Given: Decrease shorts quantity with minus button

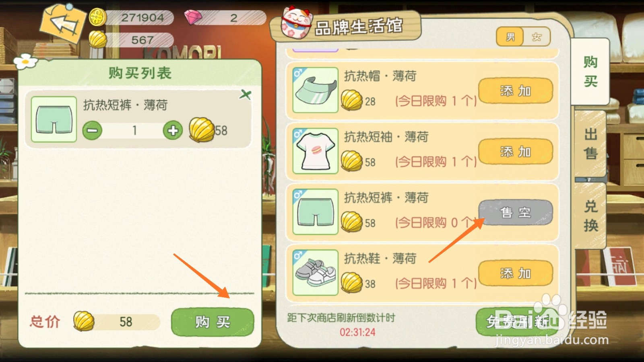Looking at the screenshot, I should (92, 131).
